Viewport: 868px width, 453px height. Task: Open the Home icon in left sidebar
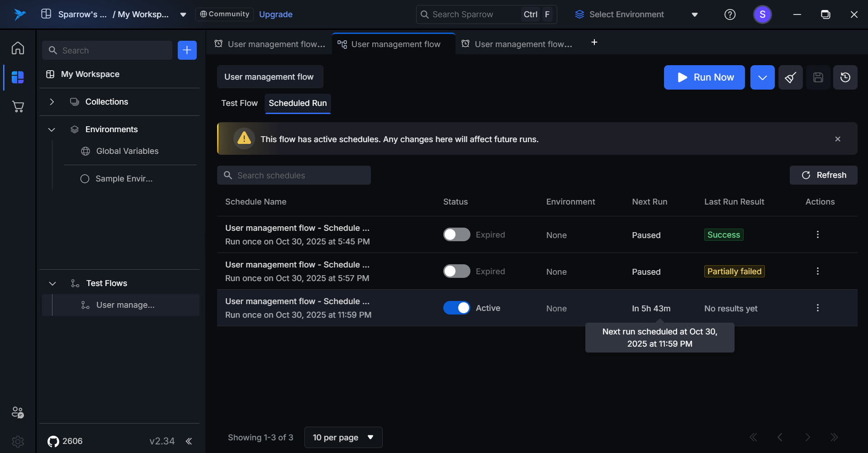tap(18, 48)
